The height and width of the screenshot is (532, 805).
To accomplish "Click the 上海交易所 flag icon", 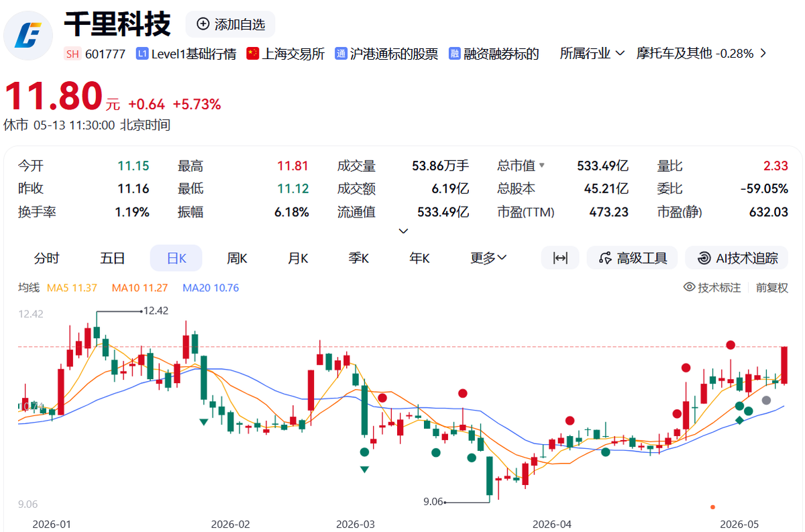I will [x=252, y=54].
